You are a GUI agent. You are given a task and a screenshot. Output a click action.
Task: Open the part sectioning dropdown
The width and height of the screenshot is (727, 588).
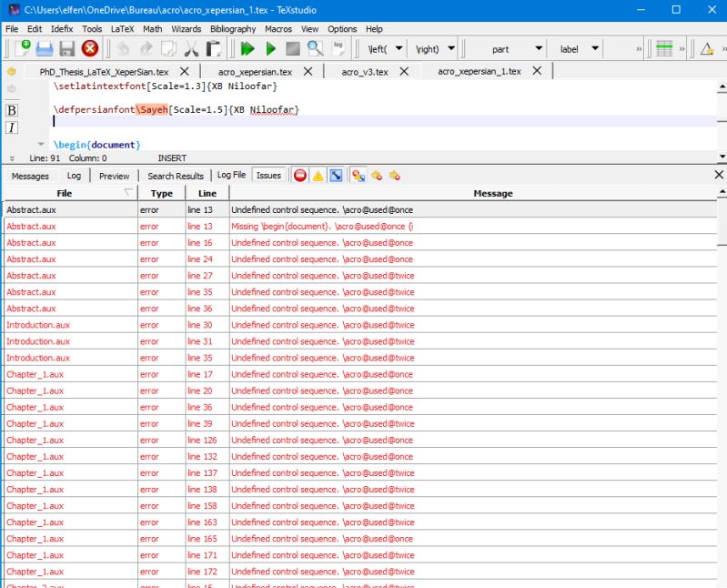click(x=539, y=48)
